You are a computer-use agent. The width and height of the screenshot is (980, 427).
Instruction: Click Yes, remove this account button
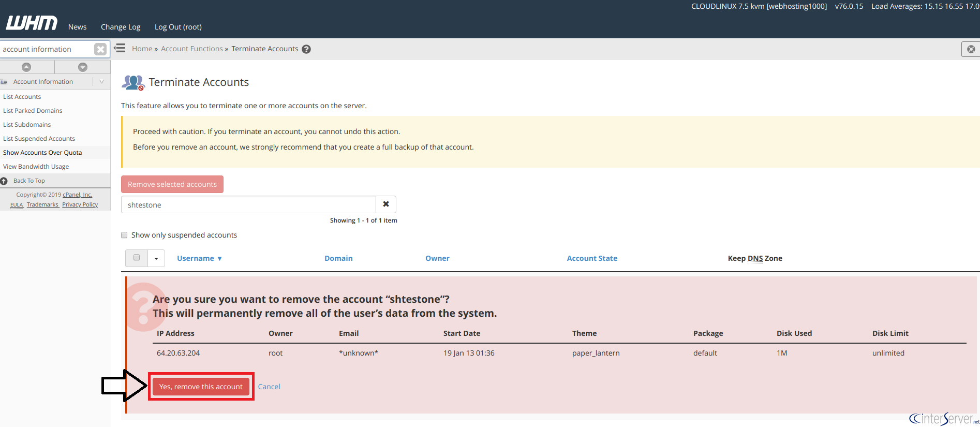pos(201,387)
